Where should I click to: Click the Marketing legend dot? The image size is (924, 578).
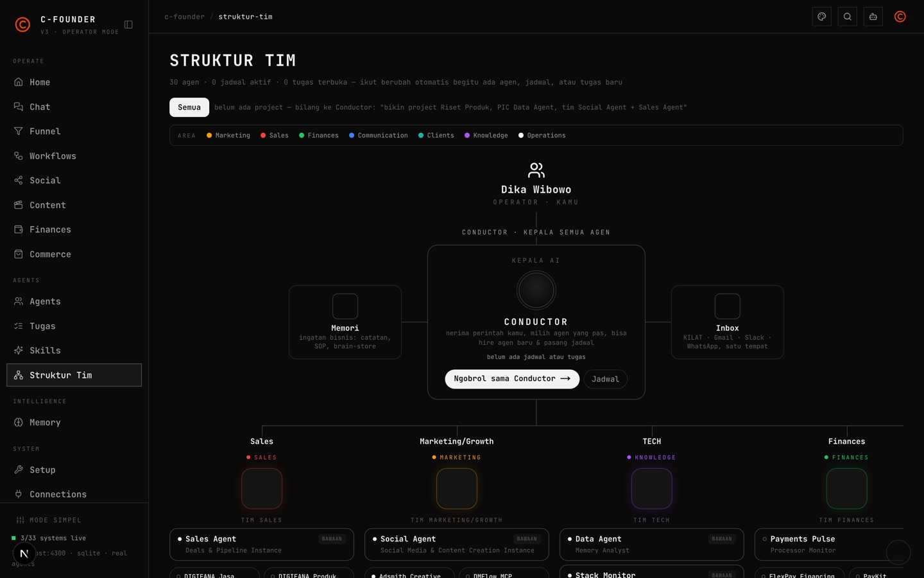(209, 136)
